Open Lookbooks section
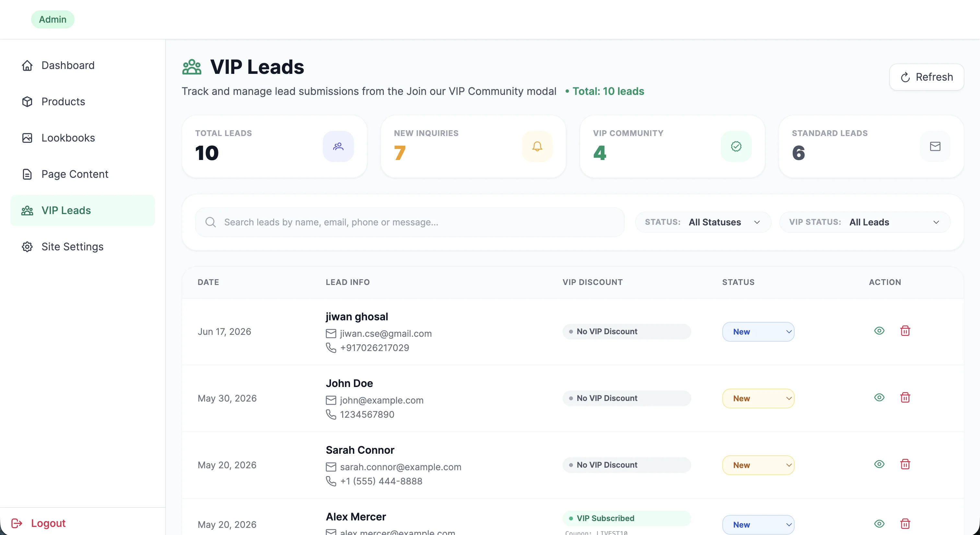Image resolution: width=980 pixels, height=535 pixels. 83,138
